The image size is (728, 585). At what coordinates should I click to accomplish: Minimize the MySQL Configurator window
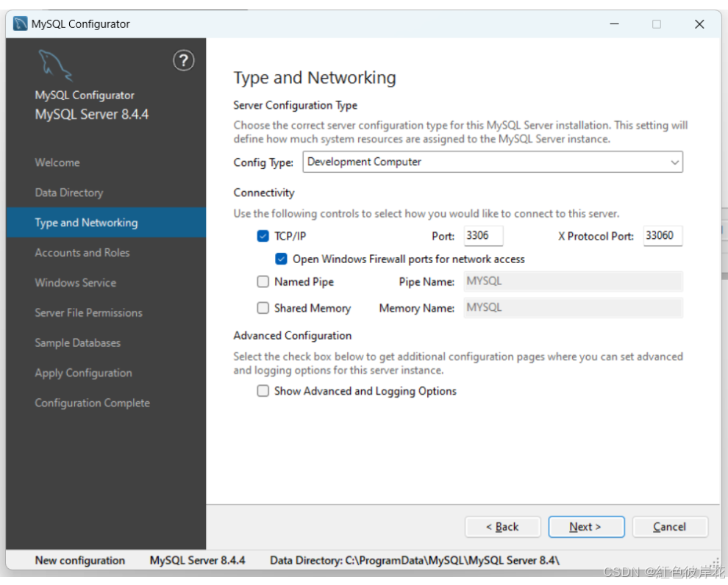pyautogui.click(x=614, y=24)
